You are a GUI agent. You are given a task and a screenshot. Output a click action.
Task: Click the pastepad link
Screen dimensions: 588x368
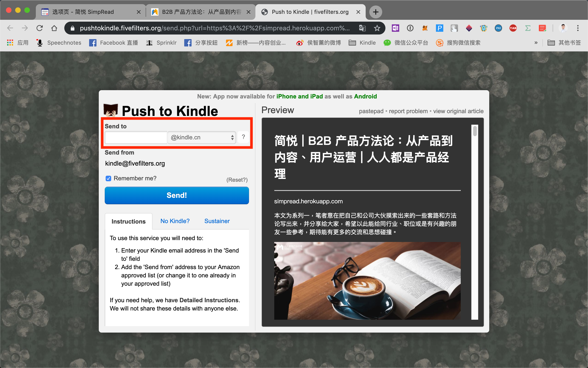point(371,111)
